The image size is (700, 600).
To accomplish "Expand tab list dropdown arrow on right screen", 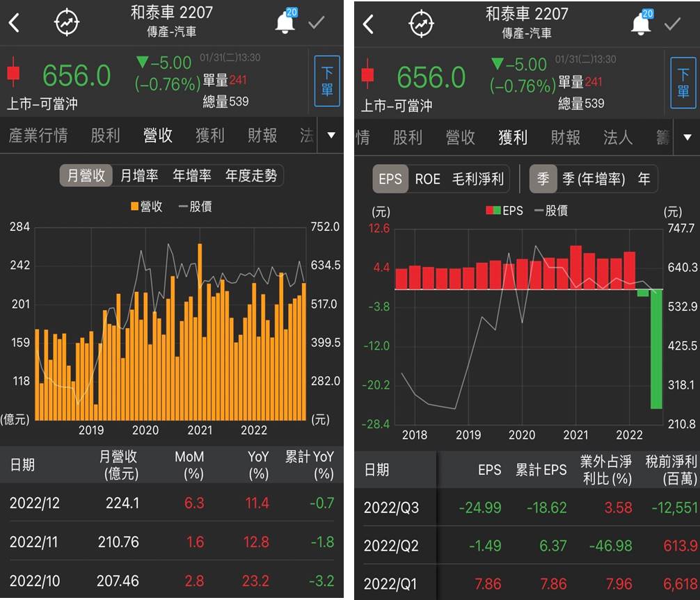I will 686,137.
